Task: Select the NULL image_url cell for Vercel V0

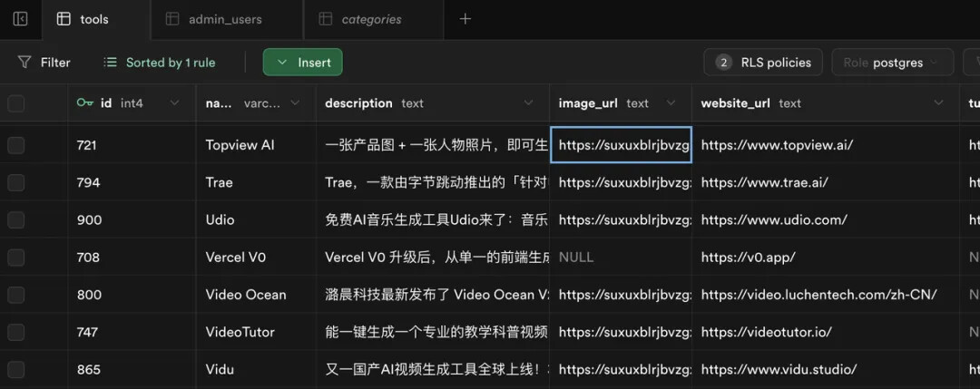Action: 621,258
